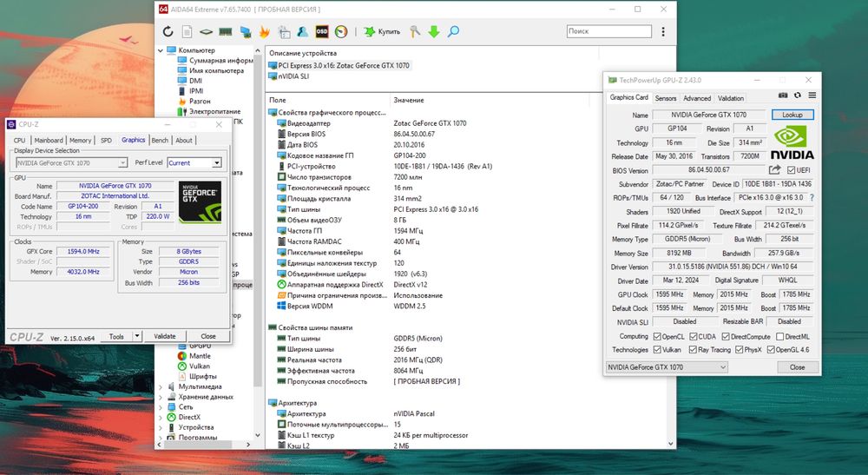Select Электропитание in the AIDA64 tree

pos(214,111)
